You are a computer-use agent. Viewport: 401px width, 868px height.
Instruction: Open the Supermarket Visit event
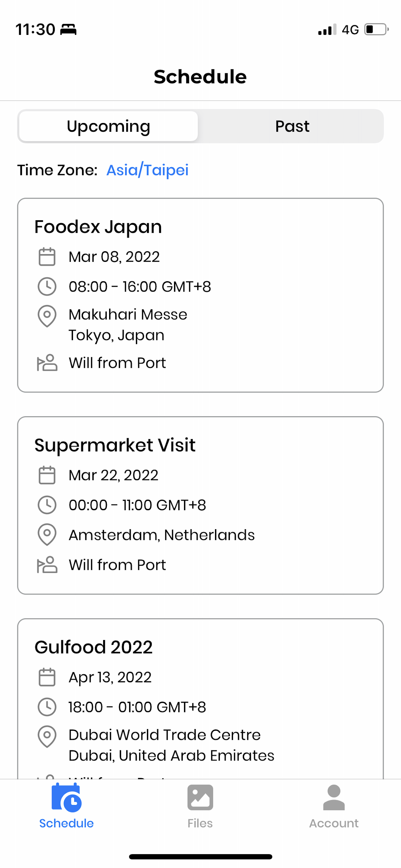pos(200,505)
